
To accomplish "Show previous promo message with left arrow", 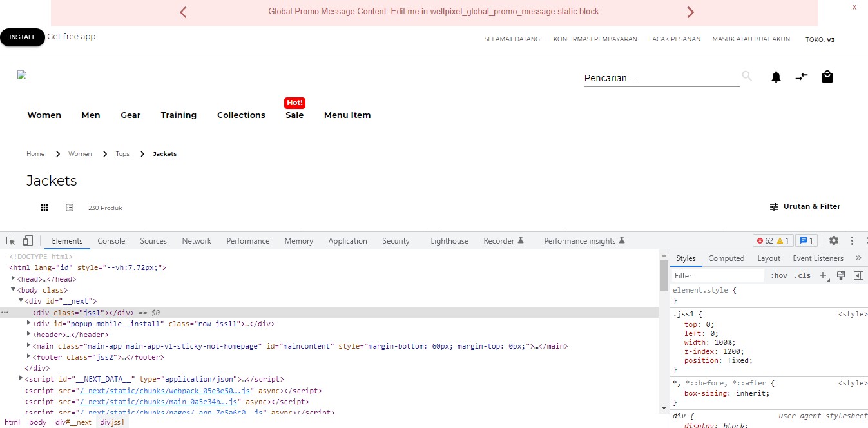I will coord(183,12).
